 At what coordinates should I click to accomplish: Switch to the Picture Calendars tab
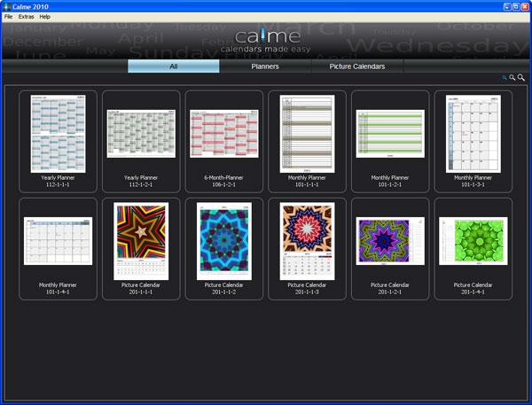pos(357,66)
